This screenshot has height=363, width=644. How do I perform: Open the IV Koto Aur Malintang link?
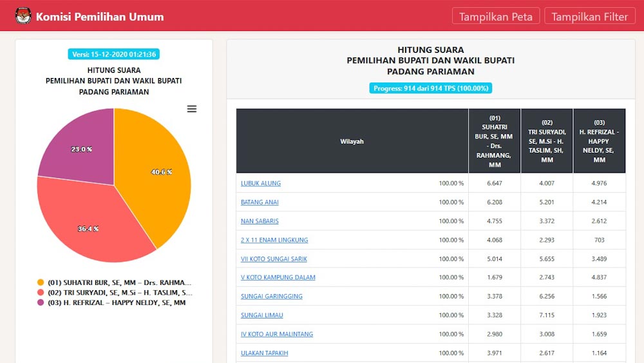(277, 334)
